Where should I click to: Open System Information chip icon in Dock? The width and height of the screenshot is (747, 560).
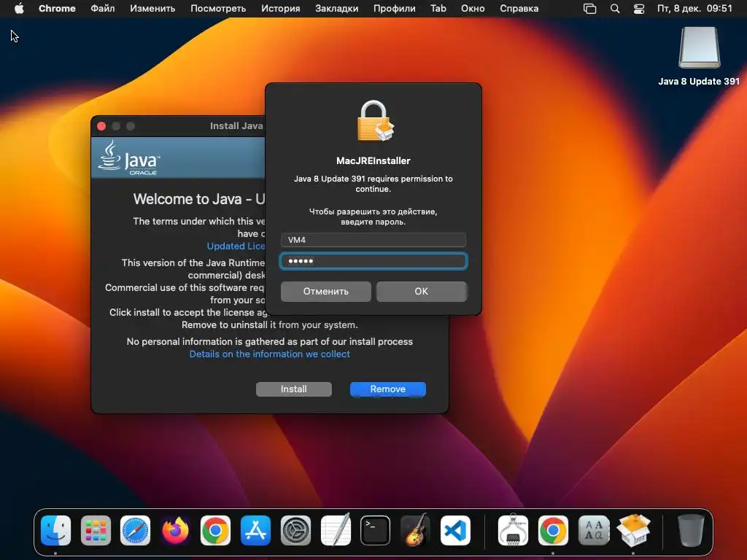[513, 531]
